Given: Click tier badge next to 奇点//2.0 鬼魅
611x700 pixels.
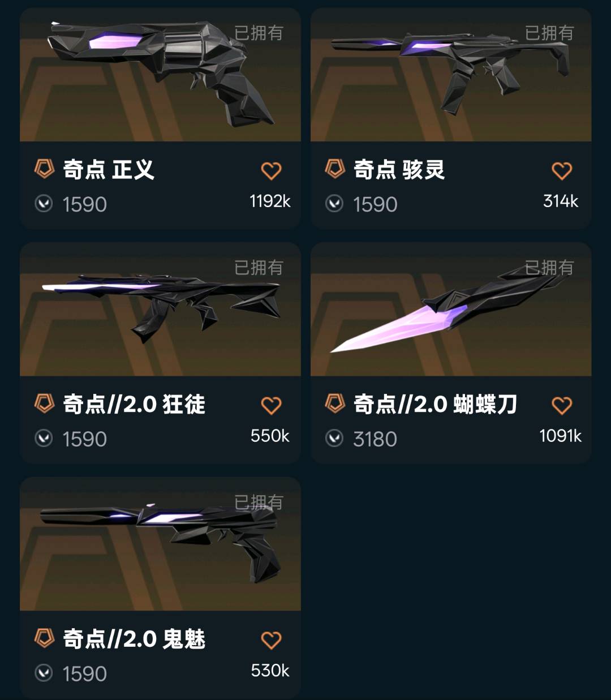Looking at the screenshot, I should pyautogui.click(x=44, y=638).
